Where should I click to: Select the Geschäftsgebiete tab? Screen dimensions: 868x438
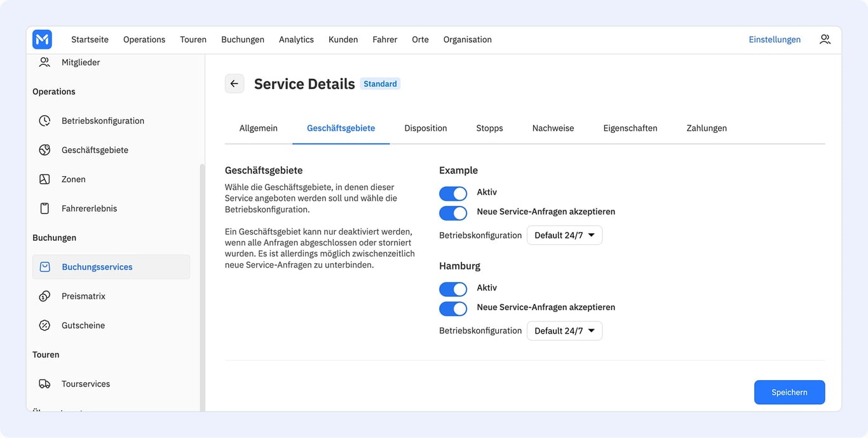click(x=341, y=128)
